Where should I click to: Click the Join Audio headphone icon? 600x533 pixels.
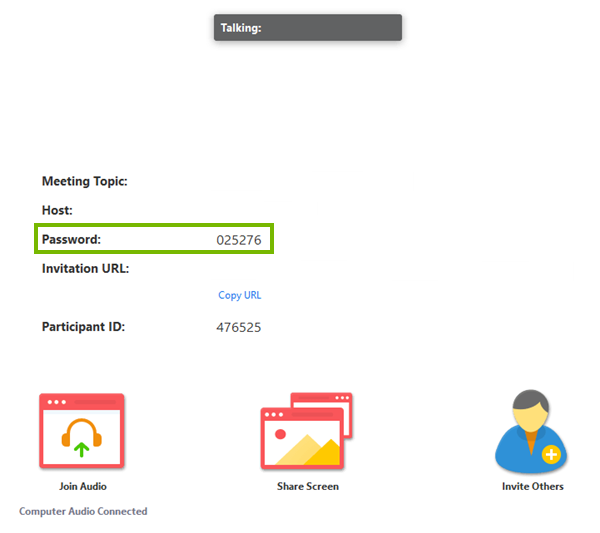pos(82,431)
